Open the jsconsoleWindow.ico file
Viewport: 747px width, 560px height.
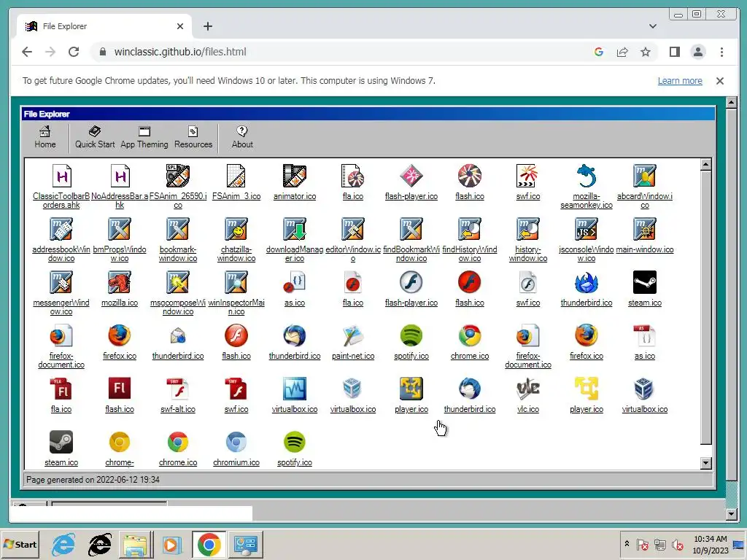tap(587, 240)
